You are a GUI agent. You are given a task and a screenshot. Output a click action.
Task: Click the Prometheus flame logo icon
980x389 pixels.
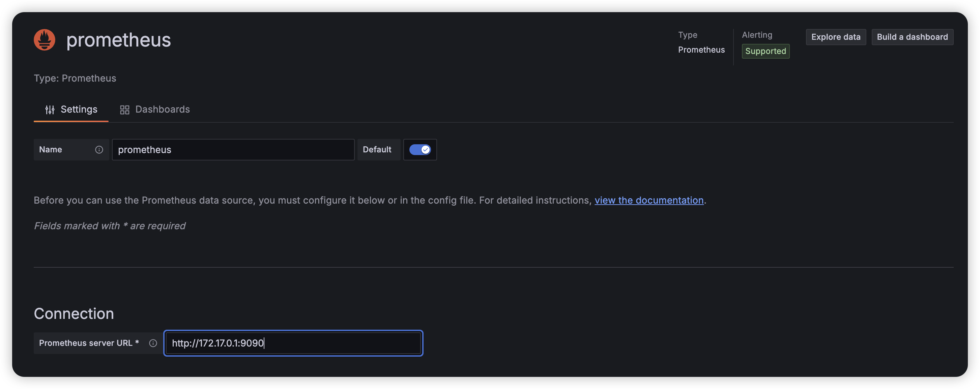pos(45,39)
